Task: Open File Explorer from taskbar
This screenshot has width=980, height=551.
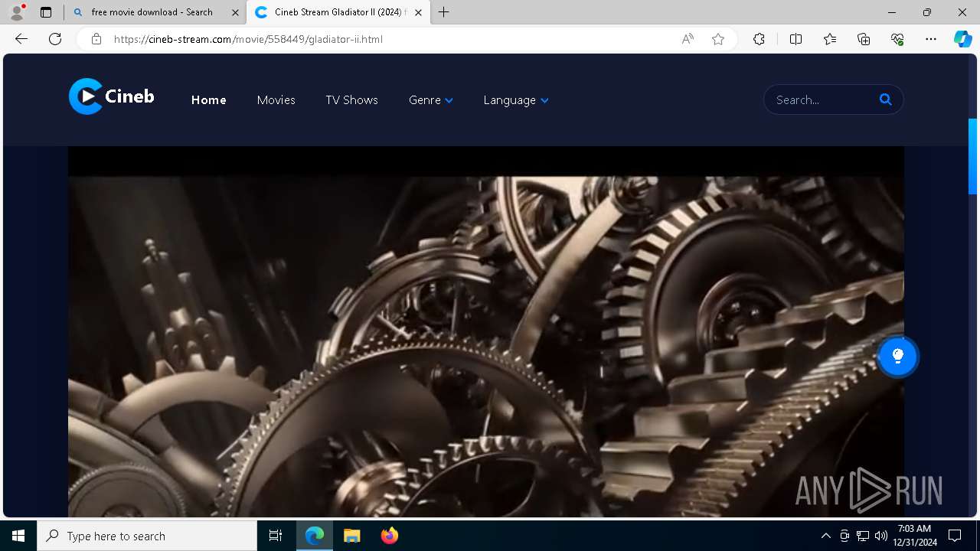Action: pyautogui.click(x=351, y=536)
